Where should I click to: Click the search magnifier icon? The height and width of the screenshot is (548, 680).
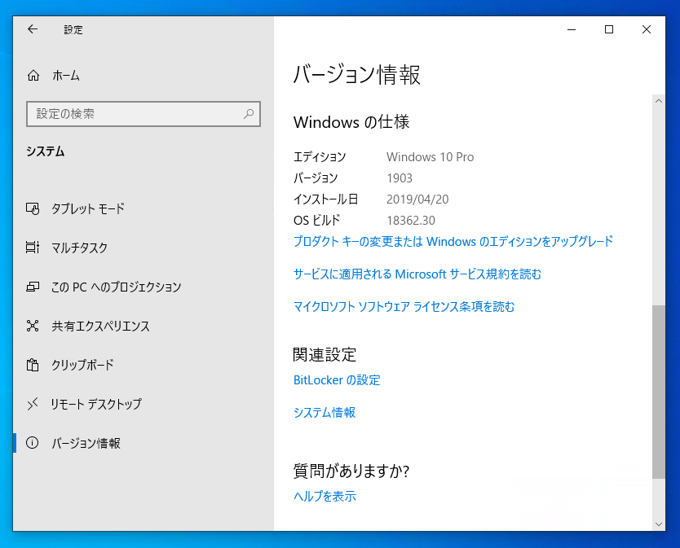(249, 114)
